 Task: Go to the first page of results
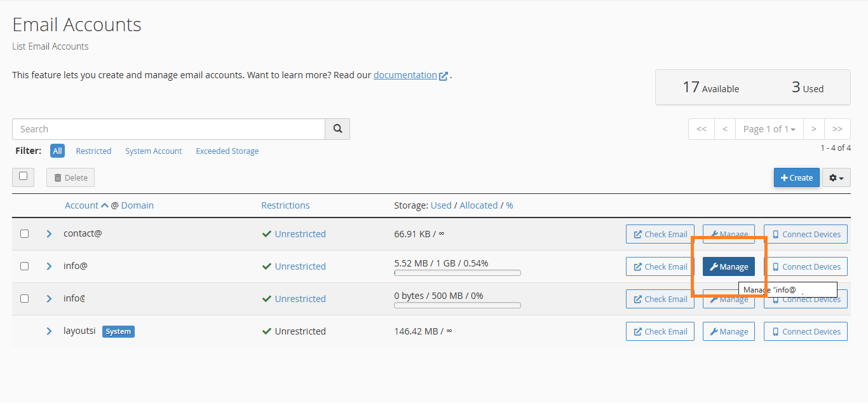[x=702, y=129]
